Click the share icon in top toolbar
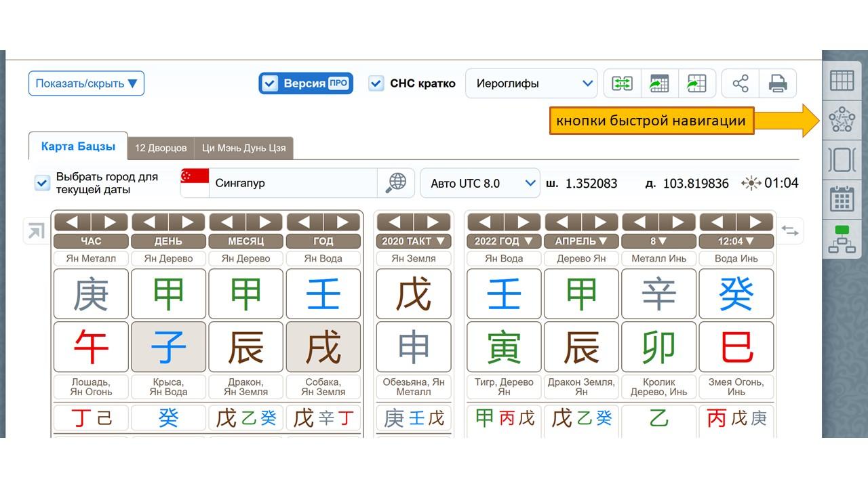868x488 pixels. tap(741, 83)
